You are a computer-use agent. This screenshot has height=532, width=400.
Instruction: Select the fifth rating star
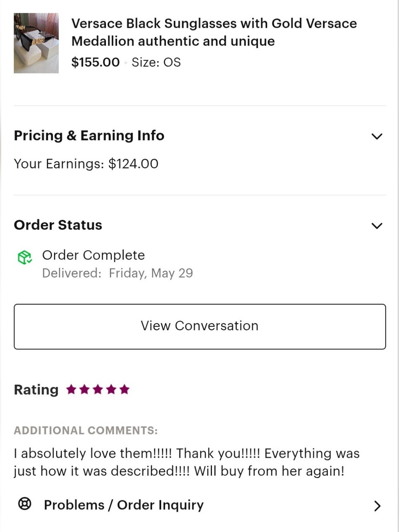point(124,389)
